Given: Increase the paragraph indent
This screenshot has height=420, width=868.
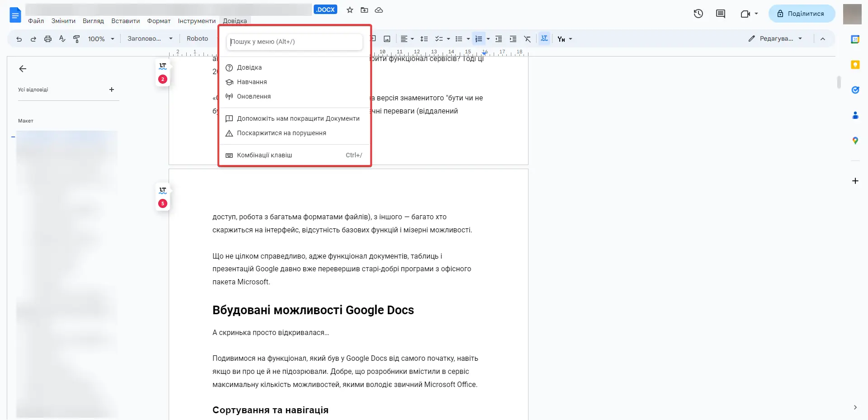Looking at the screenshot, I should (513, 39).
